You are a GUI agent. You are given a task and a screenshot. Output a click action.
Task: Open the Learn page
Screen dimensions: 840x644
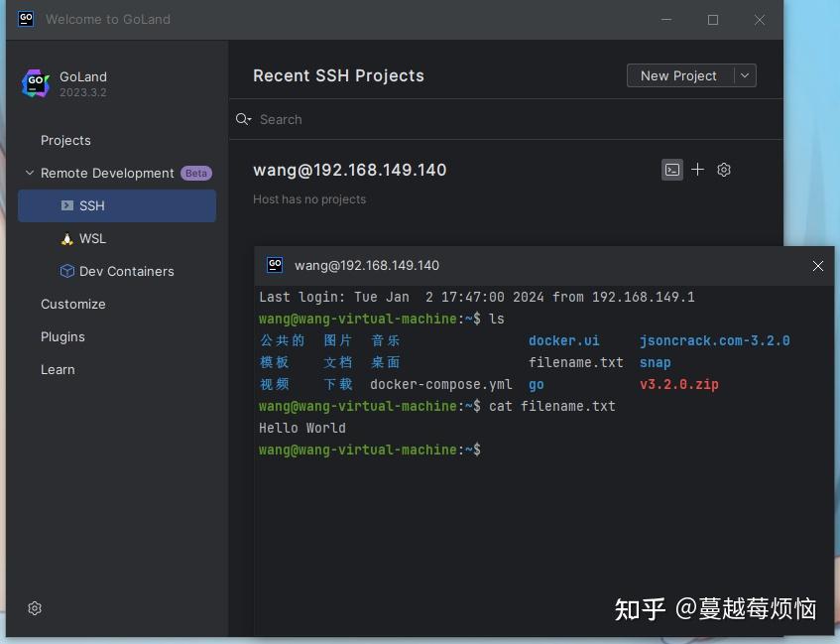(58, 369)
